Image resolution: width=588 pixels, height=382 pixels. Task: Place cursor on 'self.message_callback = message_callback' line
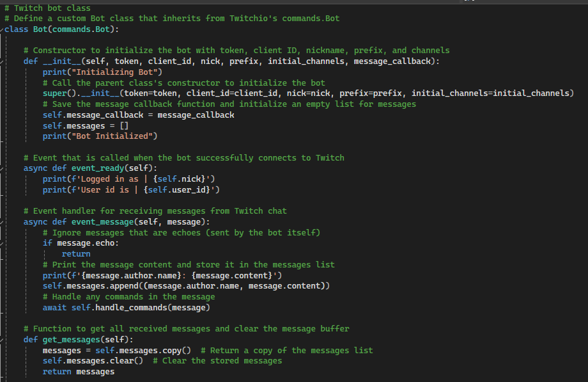pos(138,115)
